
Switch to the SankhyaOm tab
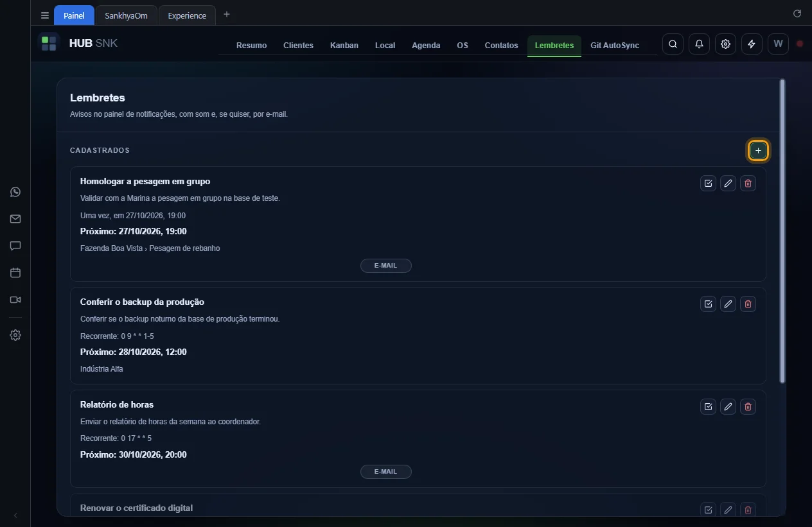pos(127,15)
